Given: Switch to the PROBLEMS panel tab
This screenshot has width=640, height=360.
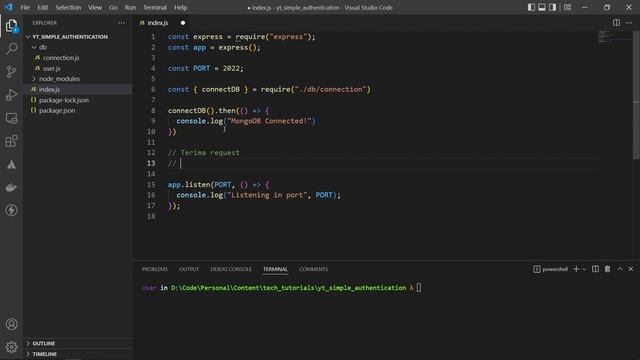Looking at the screenshot, I should (155, 269).
